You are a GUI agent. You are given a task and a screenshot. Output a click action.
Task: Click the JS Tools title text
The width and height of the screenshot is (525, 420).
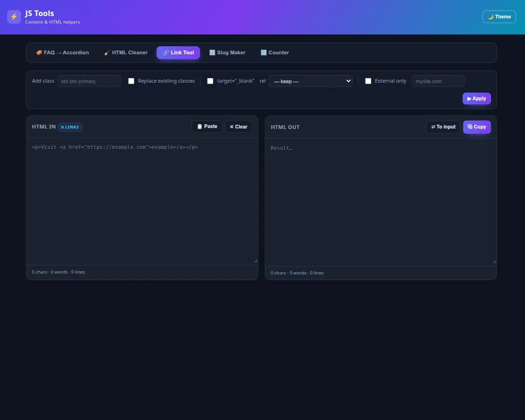[x=40, y=13]
